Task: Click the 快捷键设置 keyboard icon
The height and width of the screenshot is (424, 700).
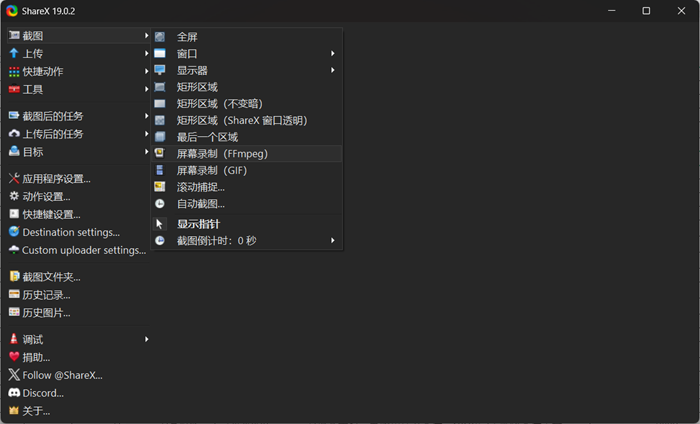Action: 14,214
